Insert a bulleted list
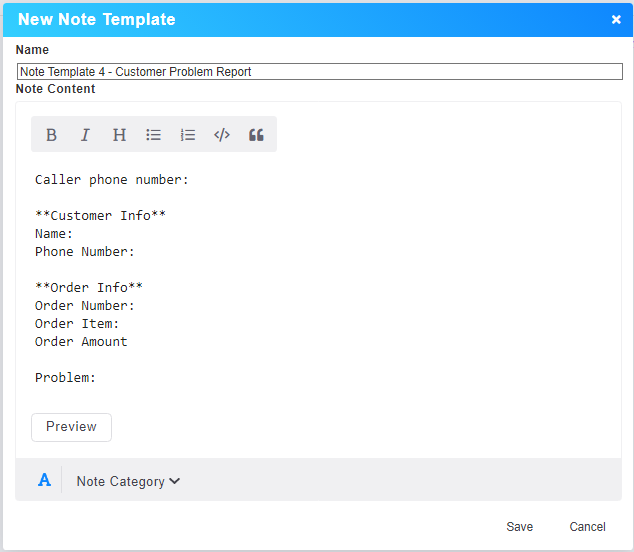Screen dimensions: 634x552 coord(153,135)
